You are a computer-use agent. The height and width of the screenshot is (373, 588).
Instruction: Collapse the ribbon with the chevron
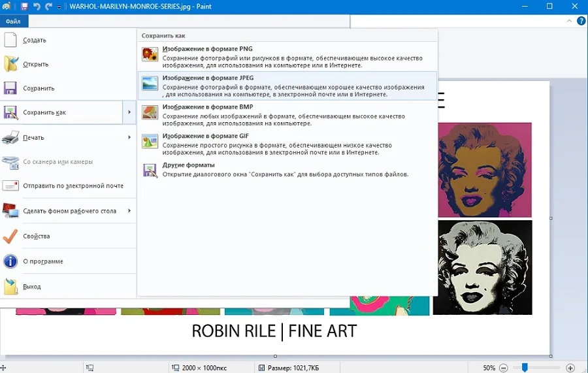pos(569,21)
